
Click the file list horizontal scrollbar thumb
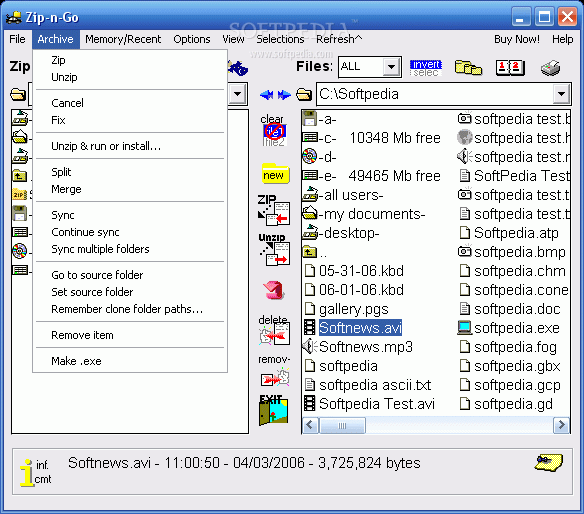pyautogui.click(x=342, y=425)
